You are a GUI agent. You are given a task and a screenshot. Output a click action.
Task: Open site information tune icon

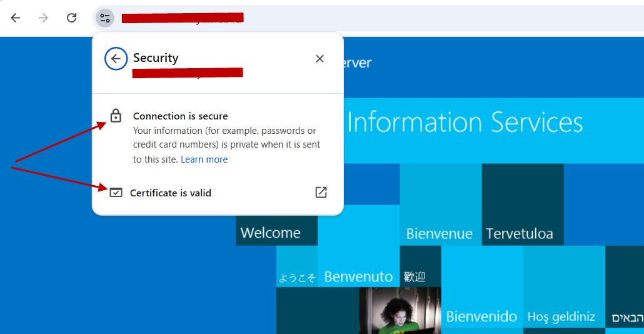pos(105,18)
